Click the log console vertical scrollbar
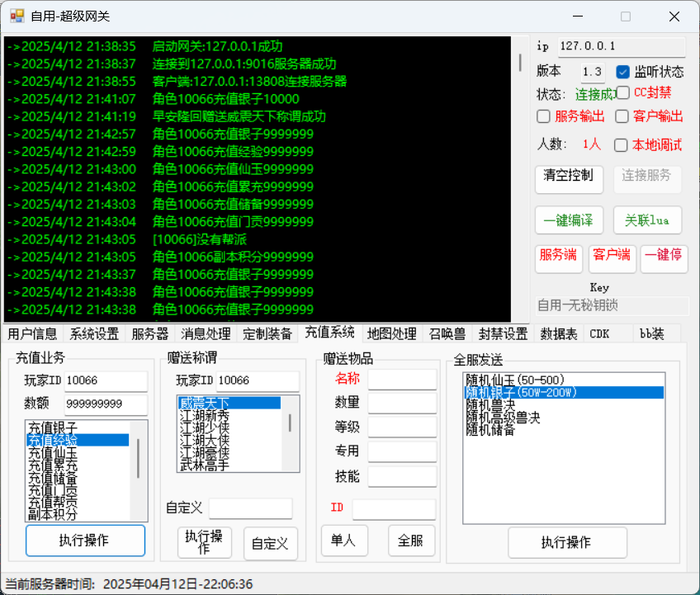The width and height of the screenshot is (700, 595). (x=520, y=64)
